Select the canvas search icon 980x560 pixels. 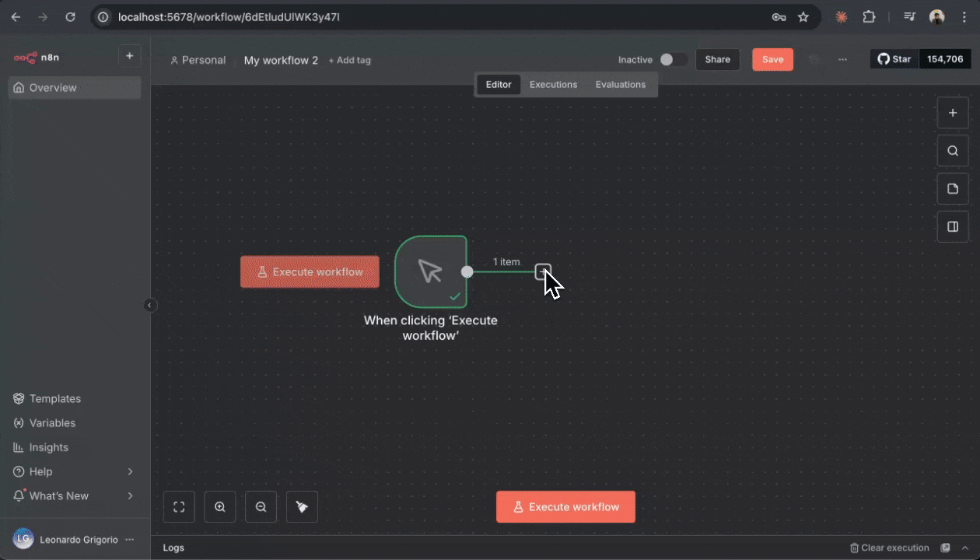tap(953, 150)
